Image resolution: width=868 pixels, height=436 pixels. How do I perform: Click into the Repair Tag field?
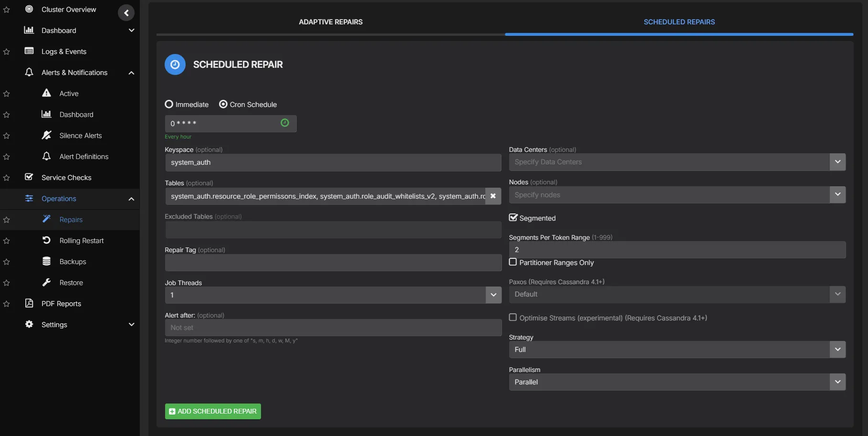(x=333, y=263)
